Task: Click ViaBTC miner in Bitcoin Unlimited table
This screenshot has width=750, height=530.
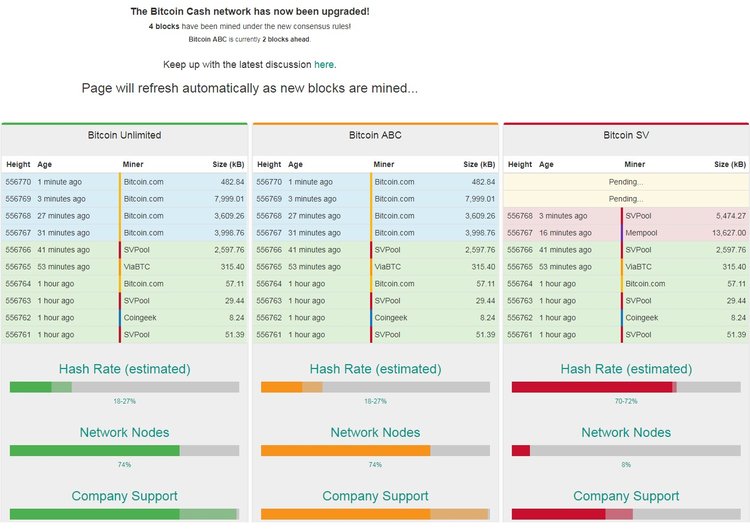Action: 138,267
